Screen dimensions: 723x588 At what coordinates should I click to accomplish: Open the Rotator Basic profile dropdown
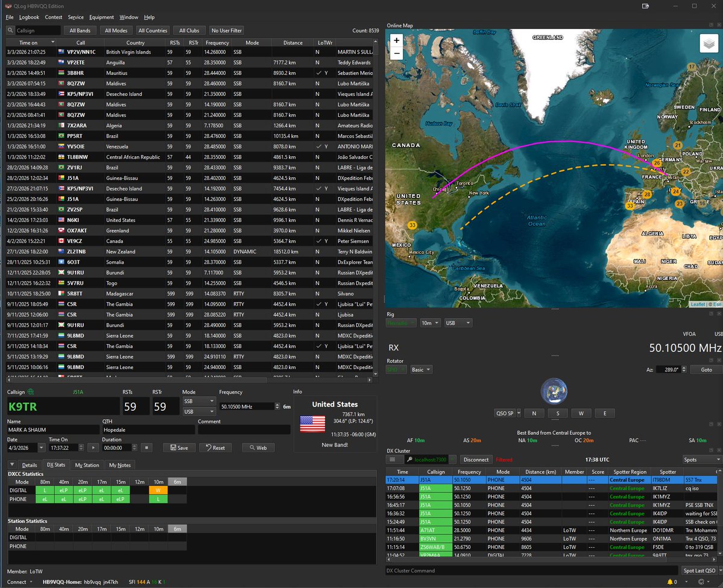tap(421, 370)
